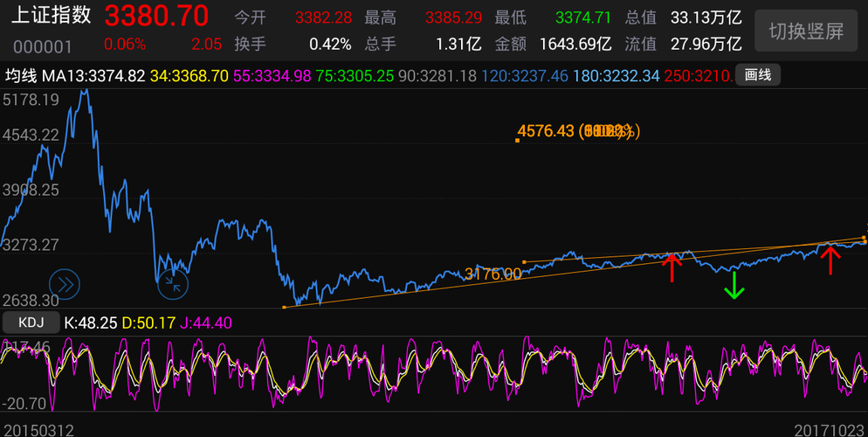Click the index code 000001
This screenshot has height=437, width=868.
(x=43, y=46)
